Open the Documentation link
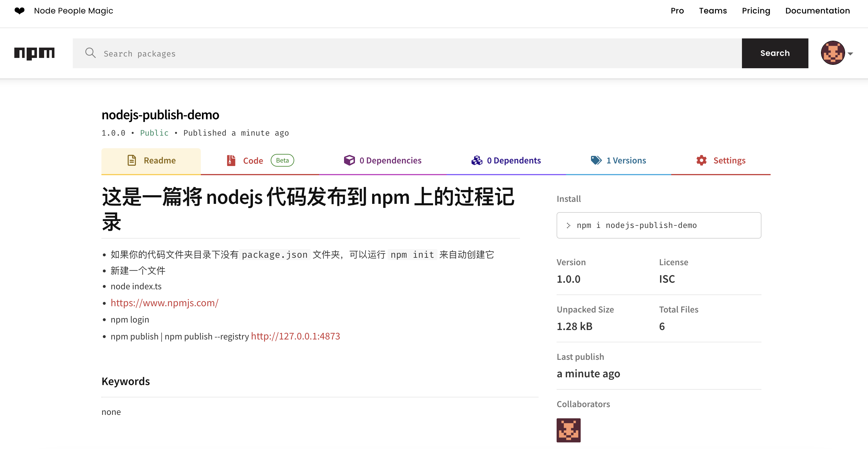This screenshot has height=449, width=868. 818,11
